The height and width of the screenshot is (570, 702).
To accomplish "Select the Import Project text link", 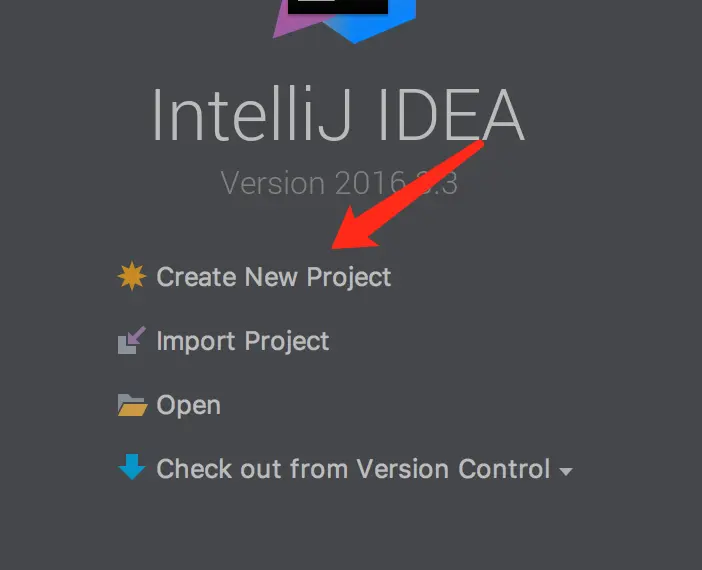I will 243,341.
